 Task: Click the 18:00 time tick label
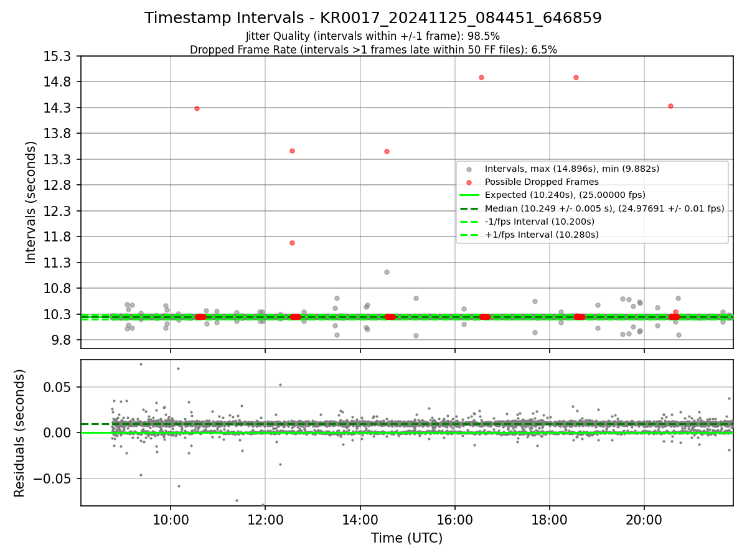tap(549, 519)
